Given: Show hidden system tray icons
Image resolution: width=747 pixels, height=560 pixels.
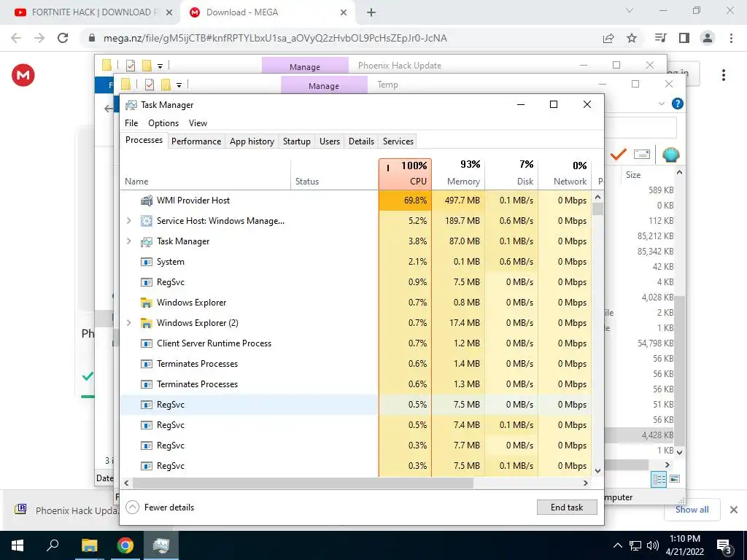Looking at the screenshot, I should click(617, 545).
